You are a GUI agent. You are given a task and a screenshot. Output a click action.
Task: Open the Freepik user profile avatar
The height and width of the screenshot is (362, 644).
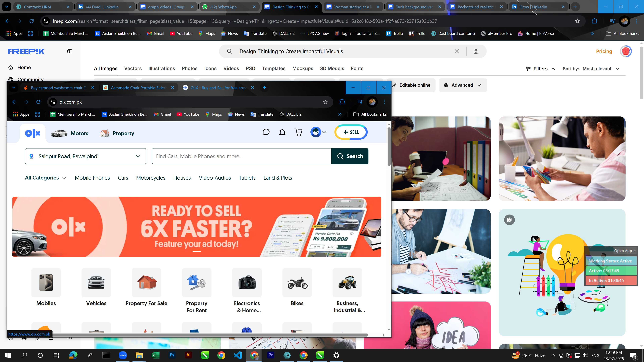[626, 51]
